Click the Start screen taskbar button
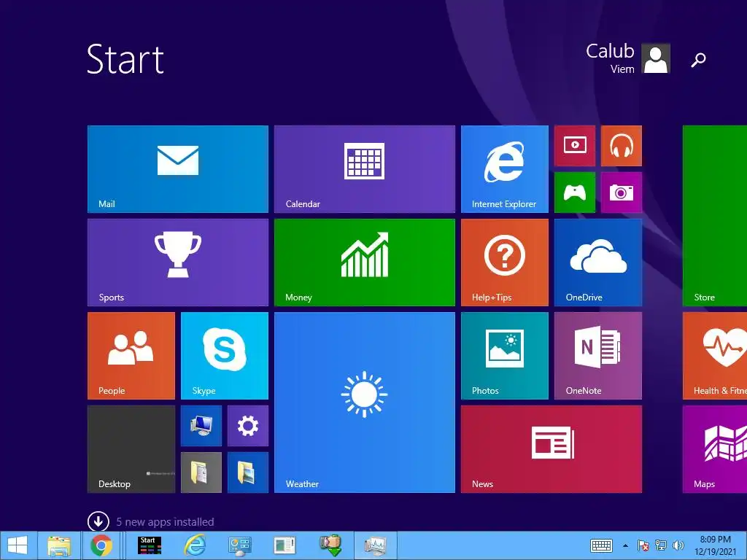The image size is (747, 560). coord(149,545)
